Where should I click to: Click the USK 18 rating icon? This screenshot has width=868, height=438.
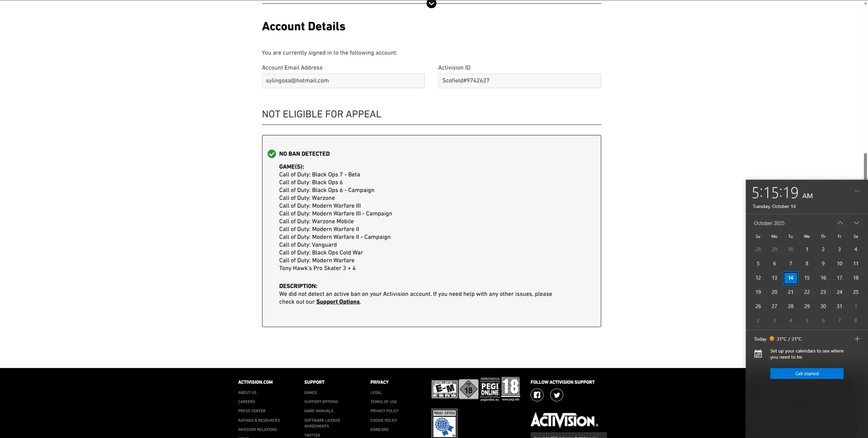(468, 389)
